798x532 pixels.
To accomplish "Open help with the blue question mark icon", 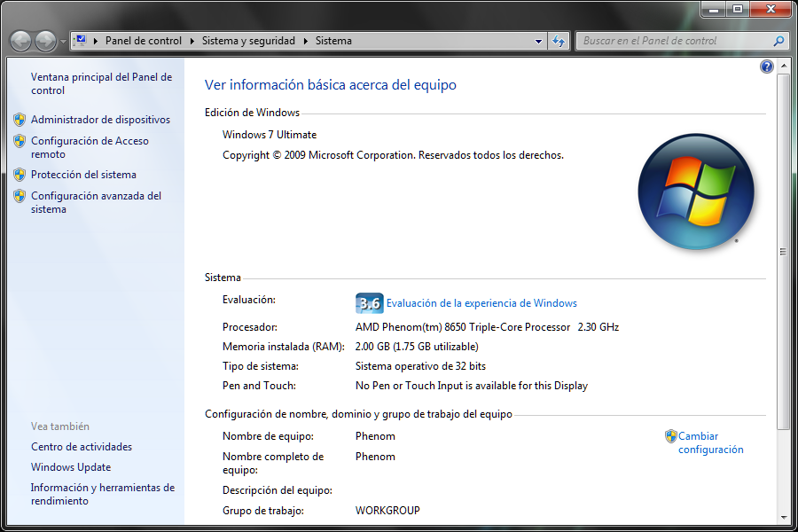I will pyautogui.click(x=766, y=66).
